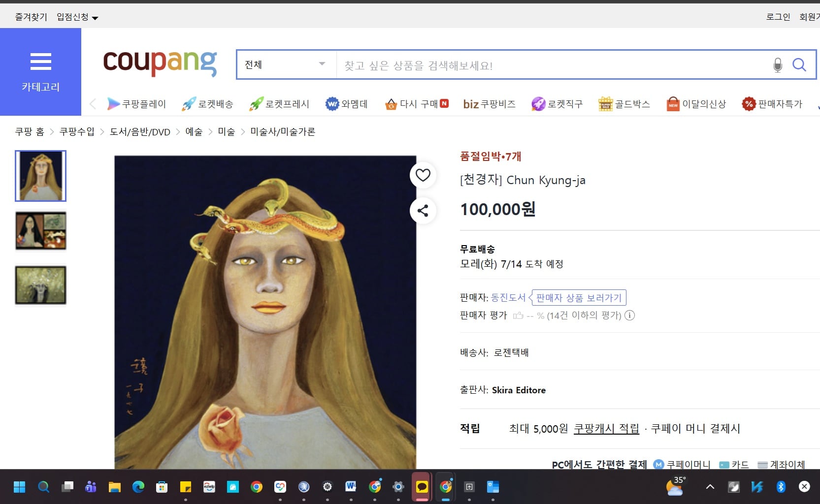820x504 pixels.
Task: Select the second collage thumbnail
Action: click(40, 231)
